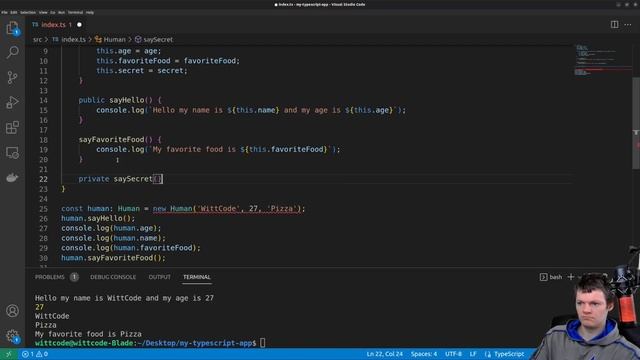This screenshot has height=360, width=640.
Task: Click 'console.log(human.name);' line
Action: [113, 238]
